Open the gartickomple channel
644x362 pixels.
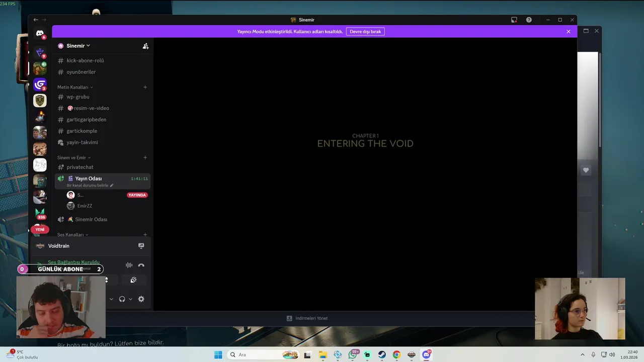102,131
